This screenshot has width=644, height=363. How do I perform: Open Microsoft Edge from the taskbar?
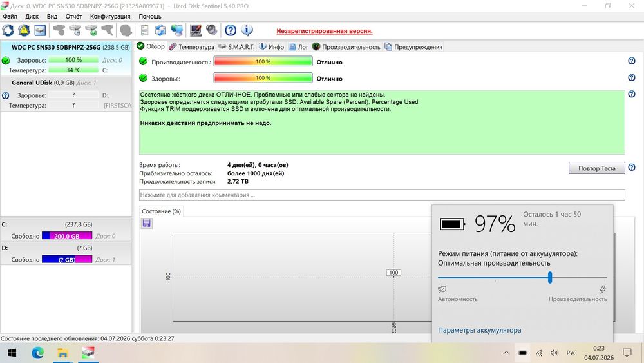[37, 353]
